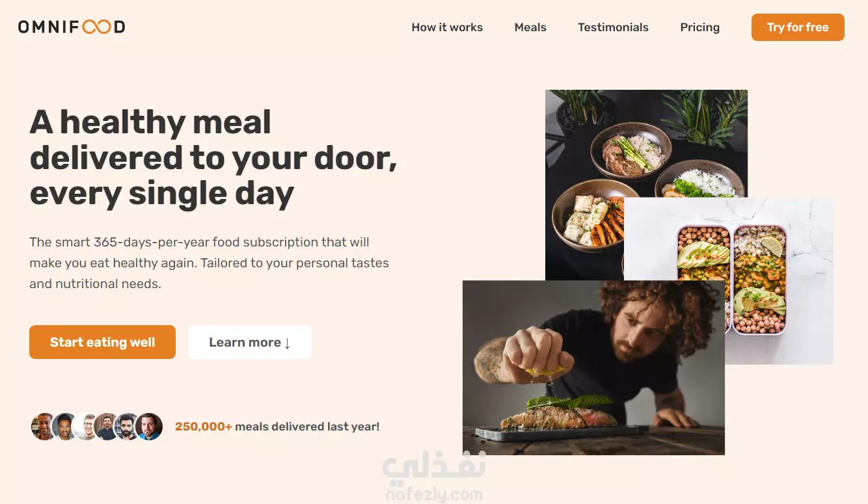Open the Testimonials nav link
This screenshot has width=868, height=504.
(613, 27)
